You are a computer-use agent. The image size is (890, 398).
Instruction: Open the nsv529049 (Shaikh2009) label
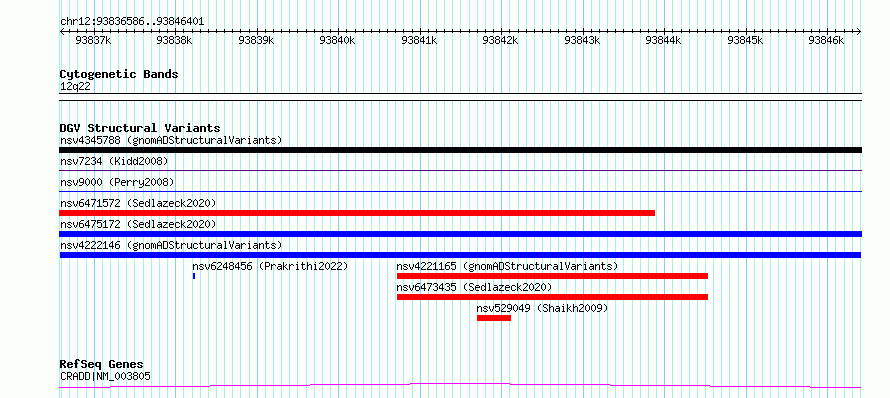(542, 308)
